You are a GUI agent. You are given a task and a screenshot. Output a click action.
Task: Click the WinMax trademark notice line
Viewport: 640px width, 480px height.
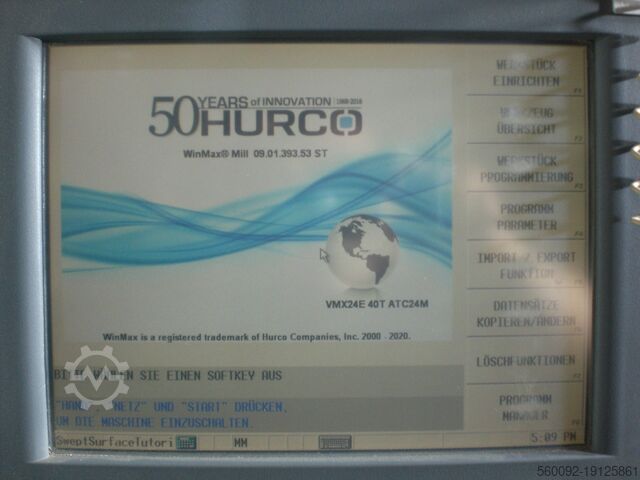click(x=256, y=336)
